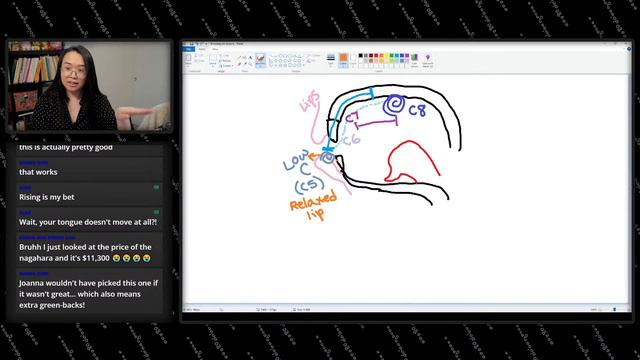Pick a shape from the Shapes gallery

pos(286,60)
